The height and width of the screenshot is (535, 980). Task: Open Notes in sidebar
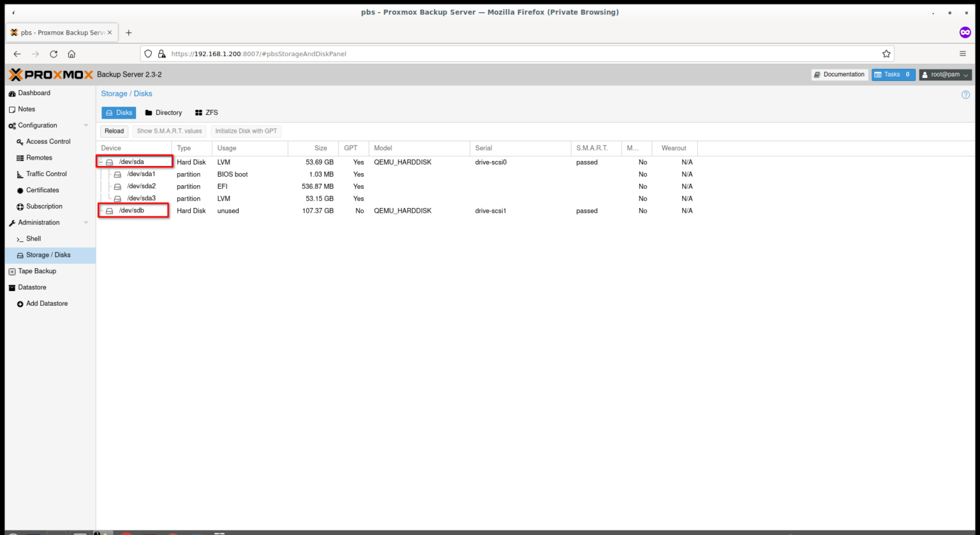coord(26,109)
